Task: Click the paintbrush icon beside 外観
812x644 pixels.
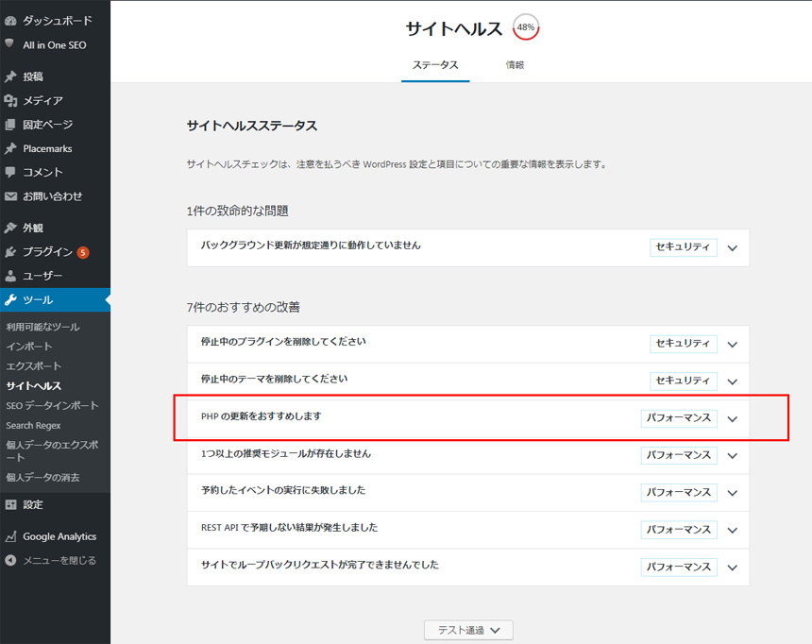Action: 10,228
